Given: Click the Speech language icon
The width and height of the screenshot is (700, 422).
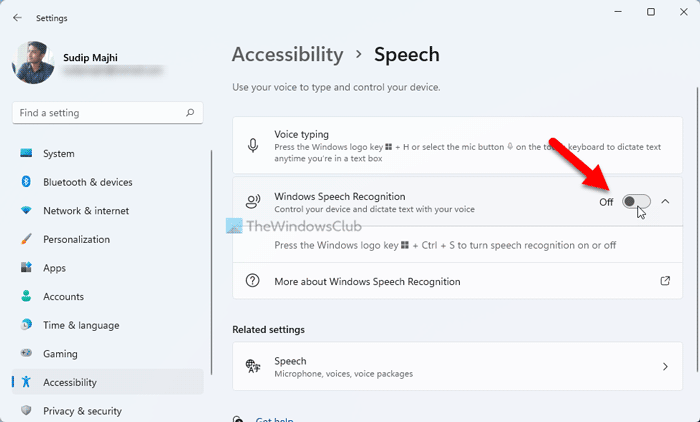Looking at the screenshot, I should pyautogui.click(x=253, y=366).
